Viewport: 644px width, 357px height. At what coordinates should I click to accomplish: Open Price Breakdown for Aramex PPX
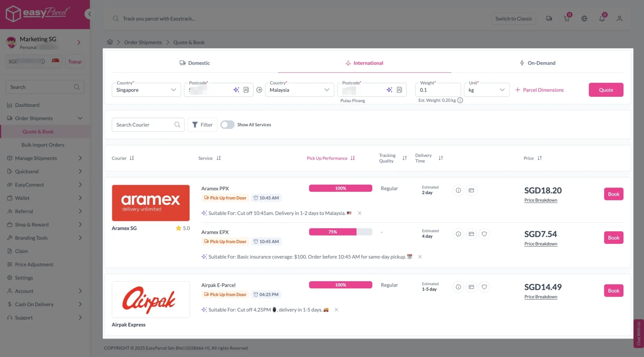(x=540, y=200)
